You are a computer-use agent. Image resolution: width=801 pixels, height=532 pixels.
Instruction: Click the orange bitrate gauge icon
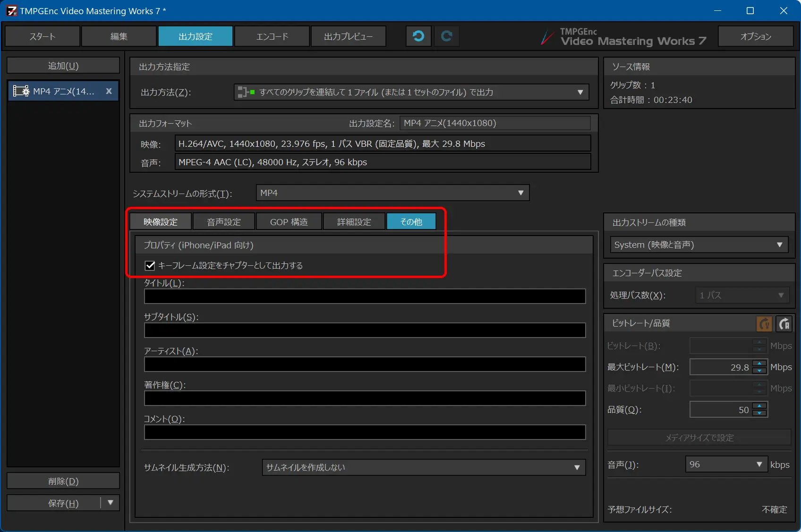[x=764, y=323]
